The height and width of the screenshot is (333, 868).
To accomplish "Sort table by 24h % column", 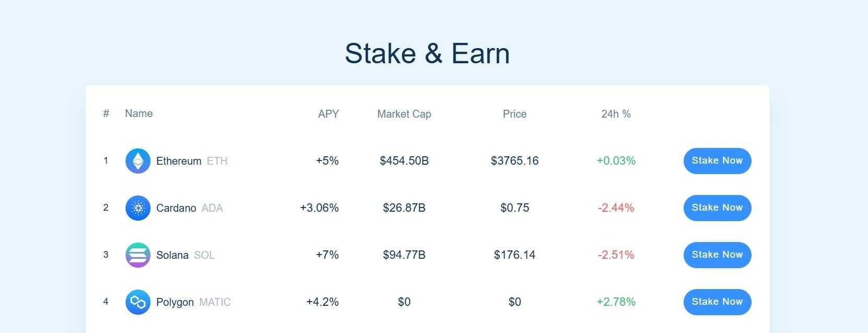I will [x=616, y=114].
